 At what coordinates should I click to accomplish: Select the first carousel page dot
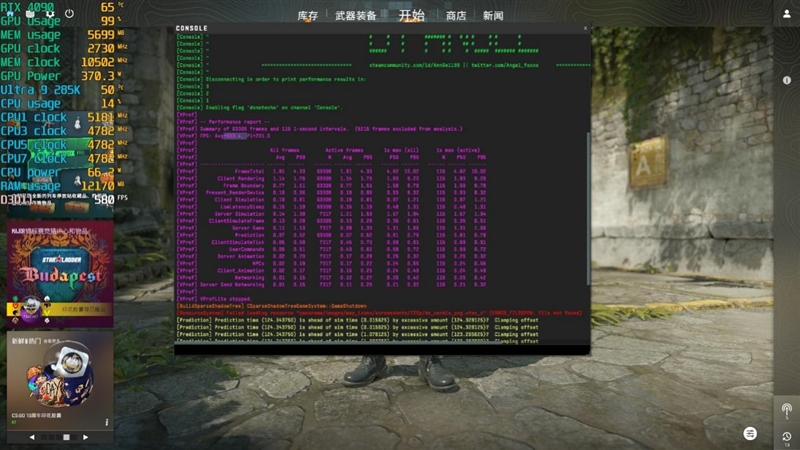click(43, 437)
